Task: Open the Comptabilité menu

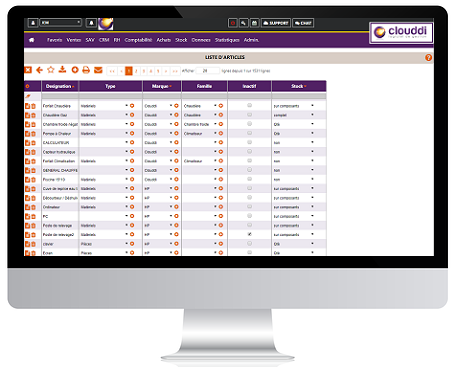Action: (138, 40)
